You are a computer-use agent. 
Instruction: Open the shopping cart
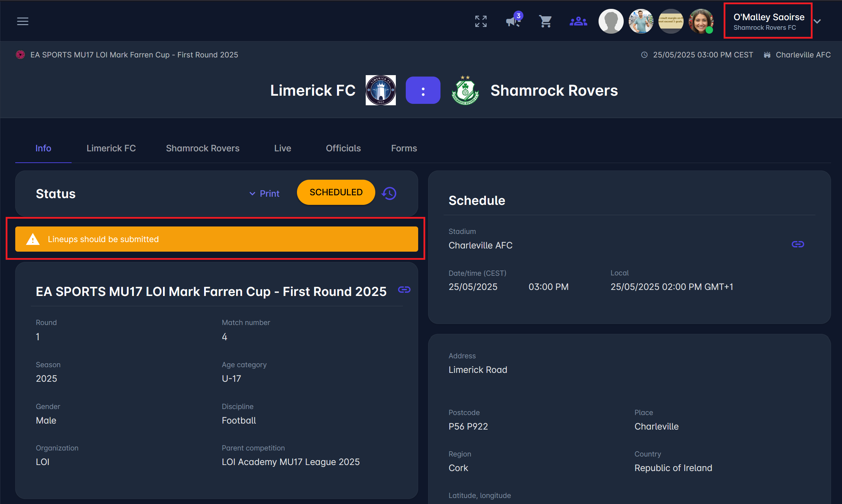(x=545, y=21)
